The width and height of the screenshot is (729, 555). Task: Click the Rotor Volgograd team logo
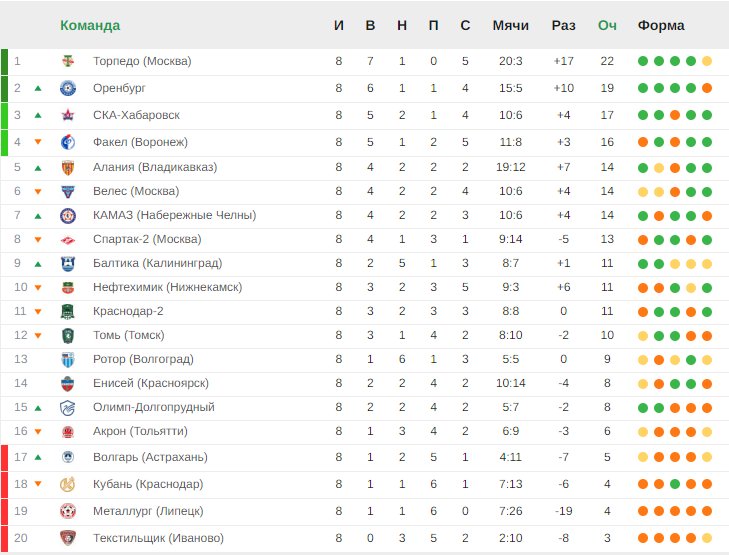(68, 359)
